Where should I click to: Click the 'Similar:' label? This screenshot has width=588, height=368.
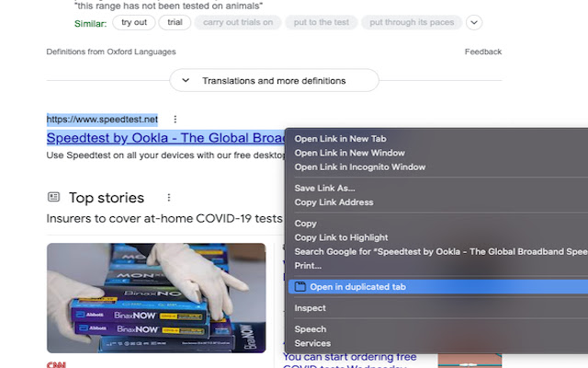(90, 24)
